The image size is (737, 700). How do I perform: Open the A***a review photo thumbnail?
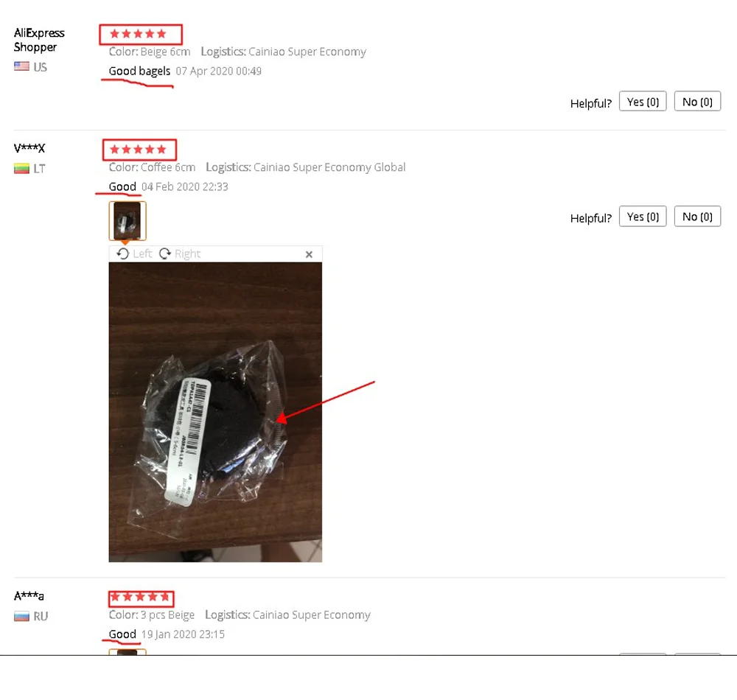click(x=128, y=651)
